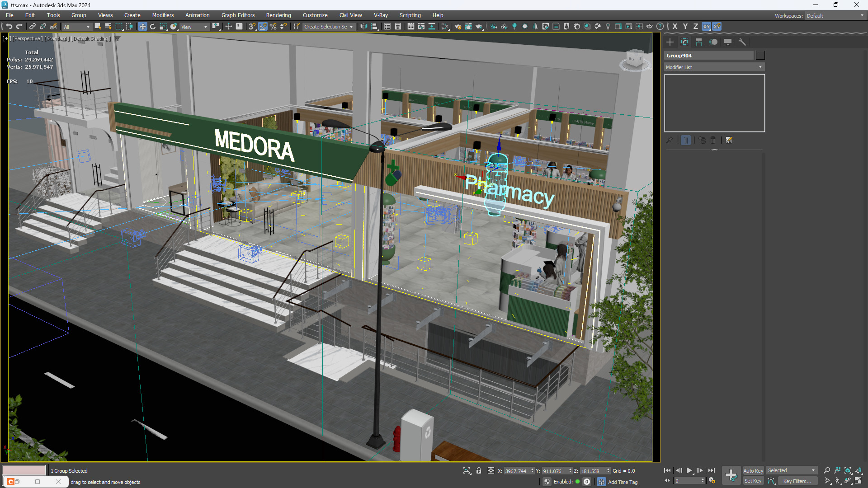Click the help question mark toolbar icon
This screenshot has height=488, width=868.
[660, 27]
